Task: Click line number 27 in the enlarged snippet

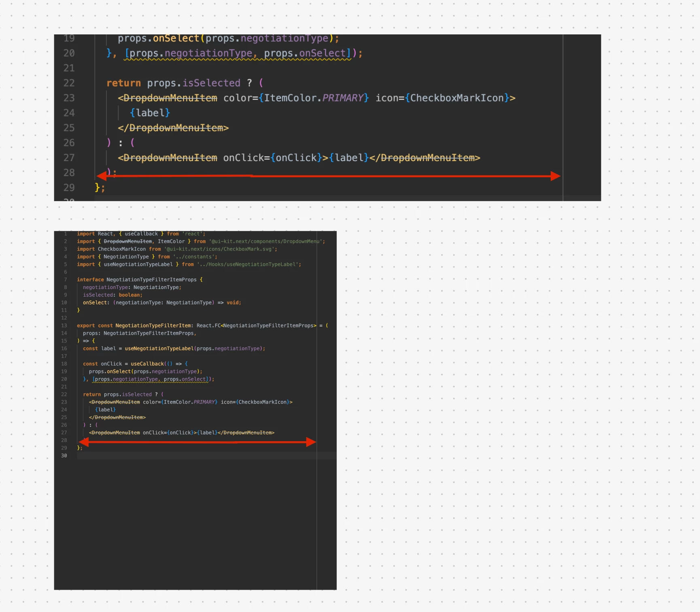Action: pos(69,157)
